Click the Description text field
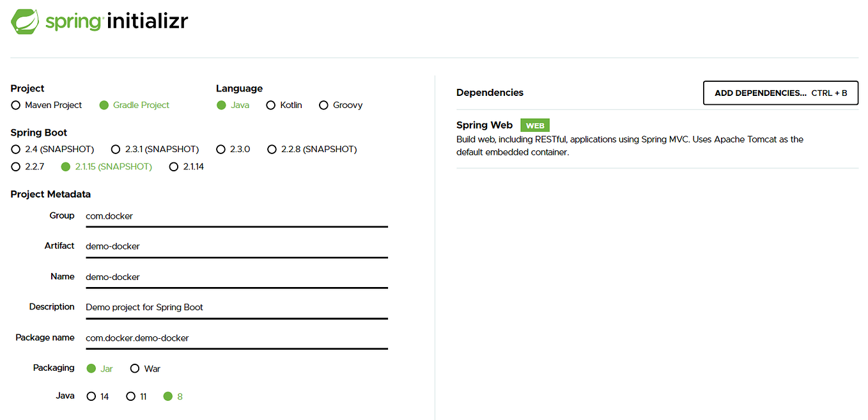This screenshot has height=420, width=868. [x=236, y=307]
